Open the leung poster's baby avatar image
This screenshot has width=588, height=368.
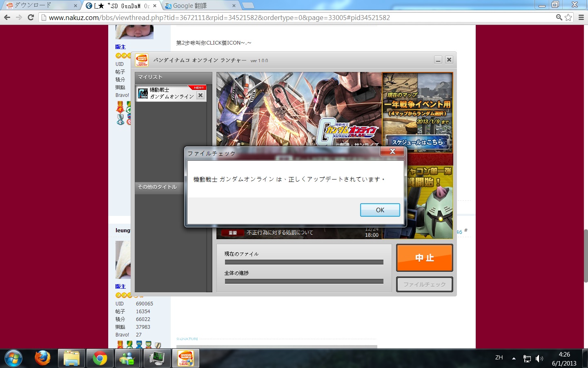[x=123, y=260]
